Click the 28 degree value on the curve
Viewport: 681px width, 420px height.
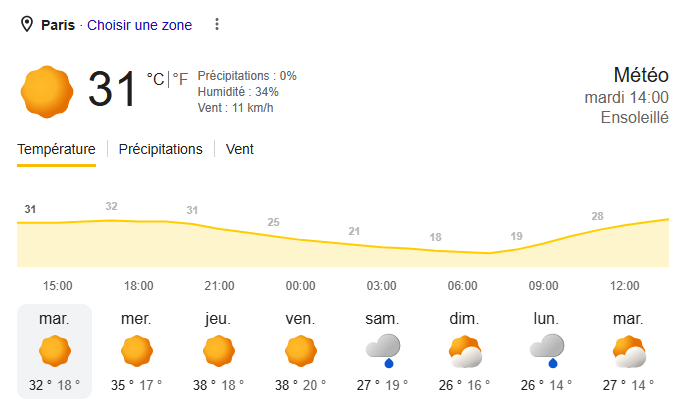pyautogui.click(x=598, y=216)
